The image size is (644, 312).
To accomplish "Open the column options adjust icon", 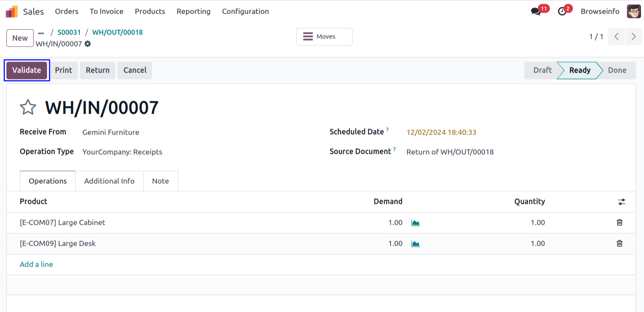I will click(621, 202).
